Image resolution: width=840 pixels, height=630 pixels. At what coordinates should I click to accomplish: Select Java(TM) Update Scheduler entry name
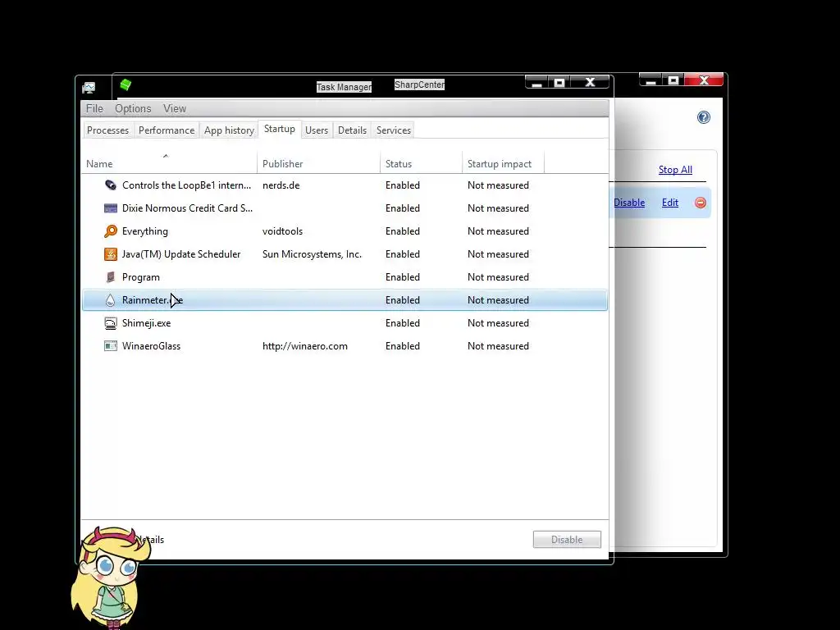coord(181,254)
